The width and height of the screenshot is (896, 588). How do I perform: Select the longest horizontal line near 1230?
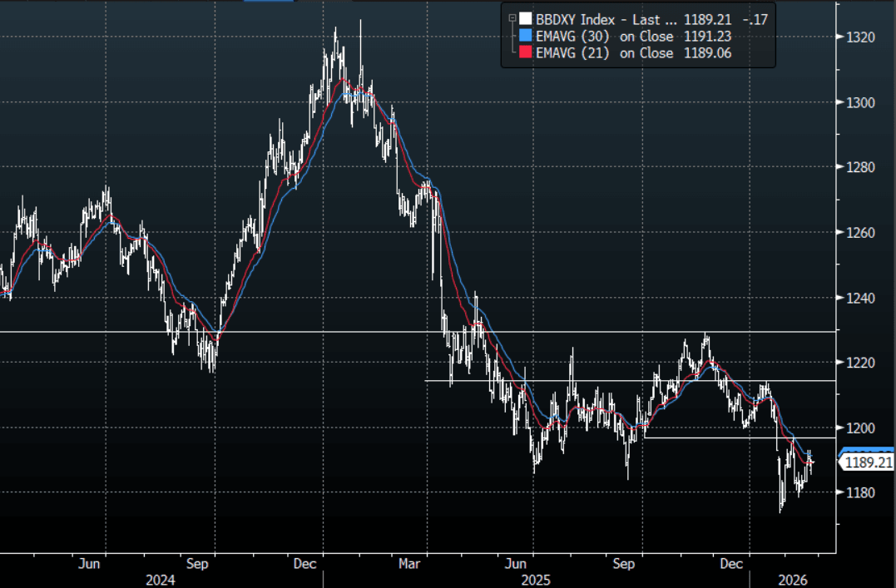tap(416, 332)
